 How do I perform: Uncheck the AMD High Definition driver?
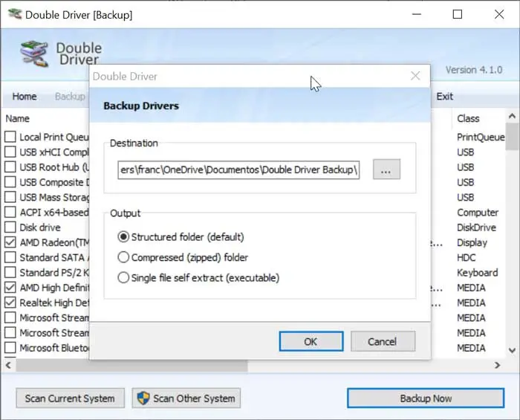click(x=10, y=287)
